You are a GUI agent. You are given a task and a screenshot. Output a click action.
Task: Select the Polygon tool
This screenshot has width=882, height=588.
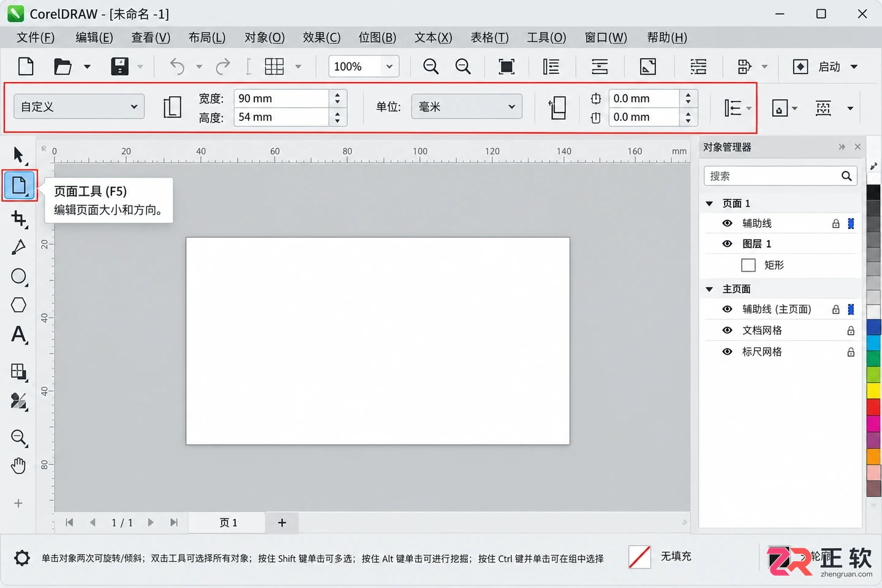(x=19, y=305)
